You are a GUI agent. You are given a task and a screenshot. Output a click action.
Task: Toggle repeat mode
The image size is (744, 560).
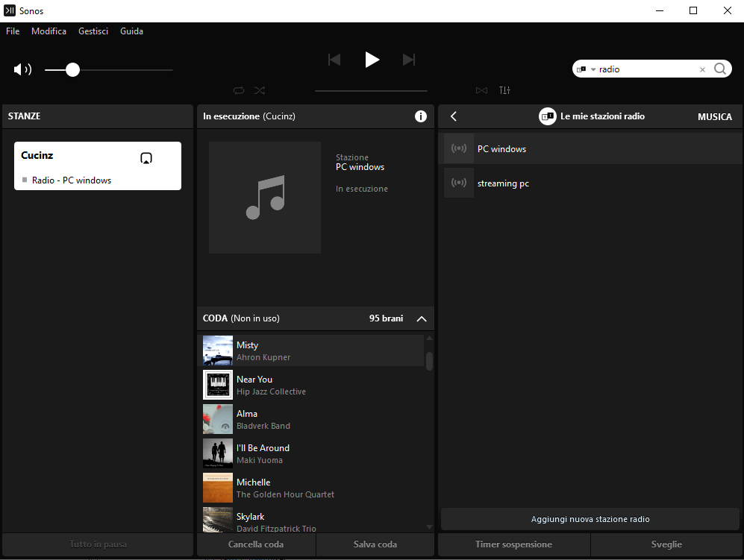click(x=239, y=90)
